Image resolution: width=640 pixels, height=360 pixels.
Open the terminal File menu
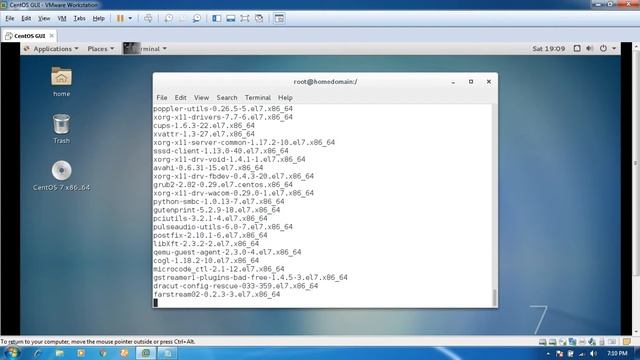coord(162,98)
